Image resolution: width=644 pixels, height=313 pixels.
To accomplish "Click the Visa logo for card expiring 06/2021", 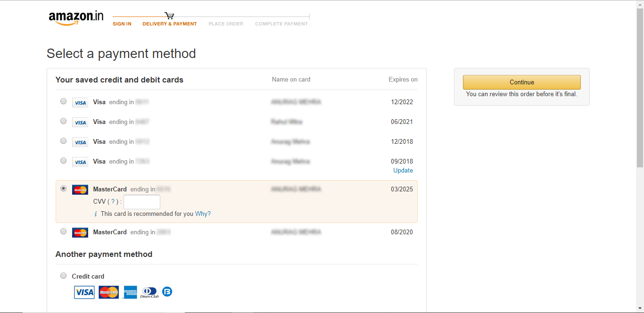I will [80, 122].
